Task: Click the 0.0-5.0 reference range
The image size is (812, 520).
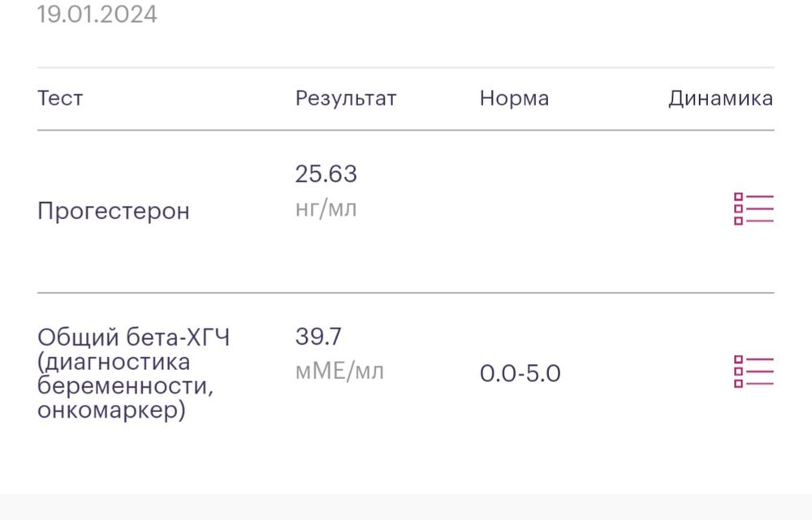Action: pos(520,374)
